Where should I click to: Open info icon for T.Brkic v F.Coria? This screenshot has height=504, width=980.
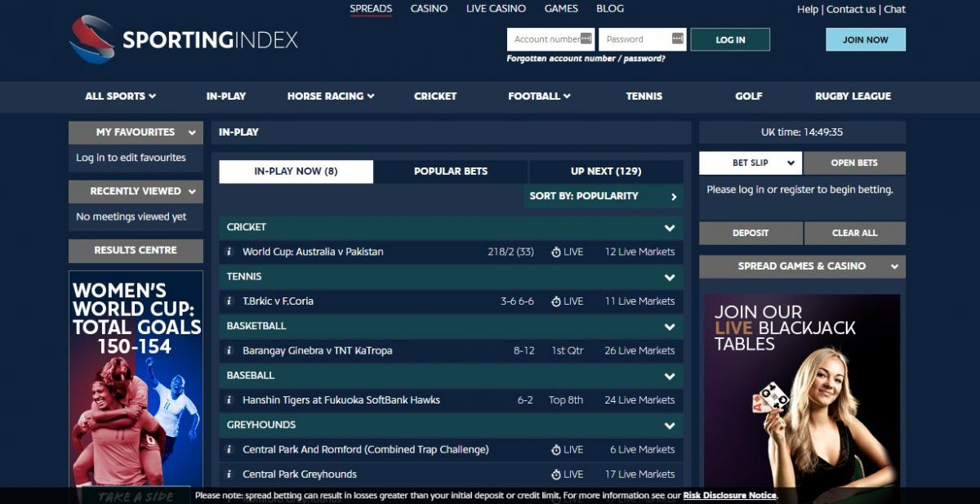click(229, 301)
